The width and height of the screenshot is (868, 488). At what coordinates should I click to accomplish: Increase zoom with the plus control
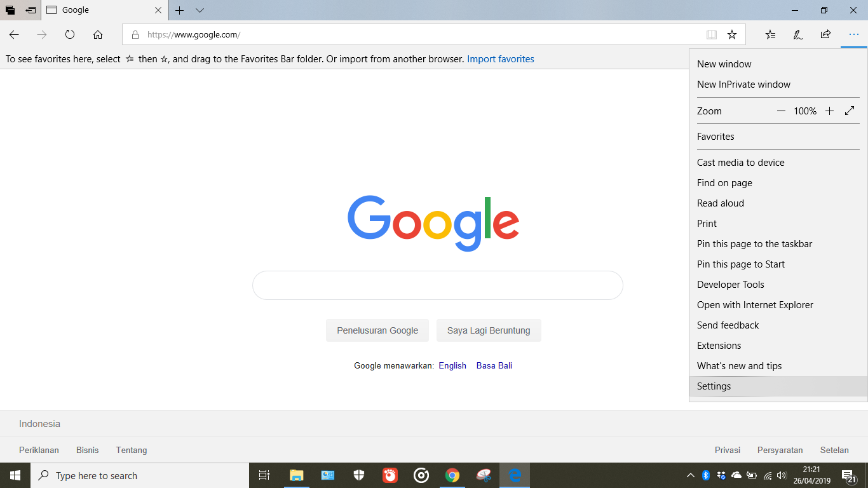coord(830,111)
